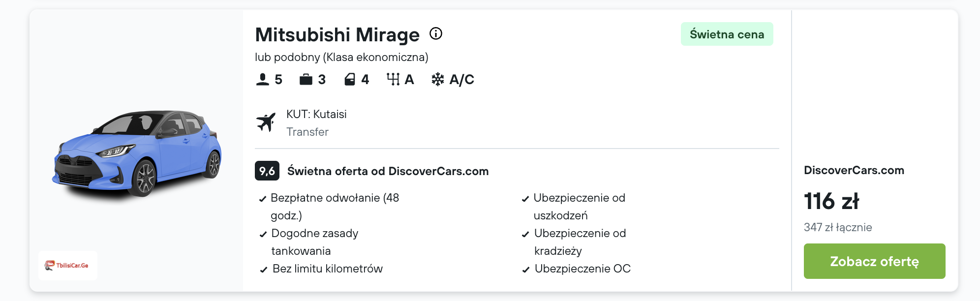Screen dimensions: 980x301
Task: Click the passenger seats person icon
Action: click(x=263, y=79)
